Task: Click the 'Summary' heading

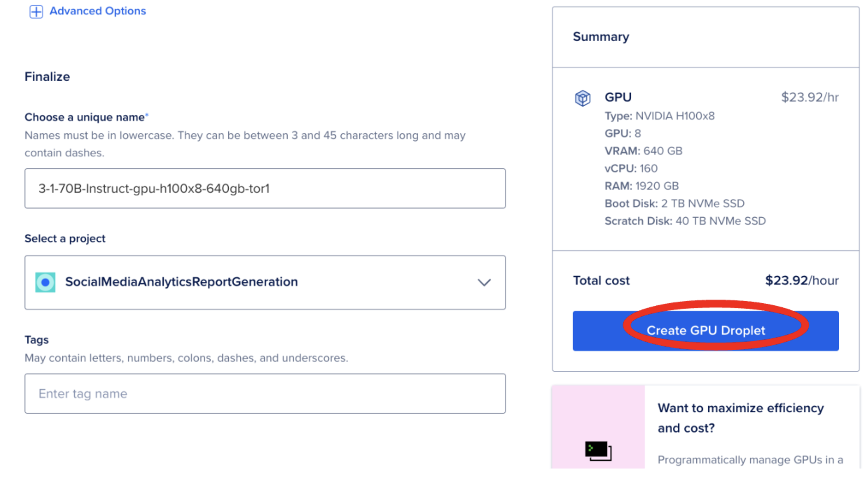Action: (601, 37)
